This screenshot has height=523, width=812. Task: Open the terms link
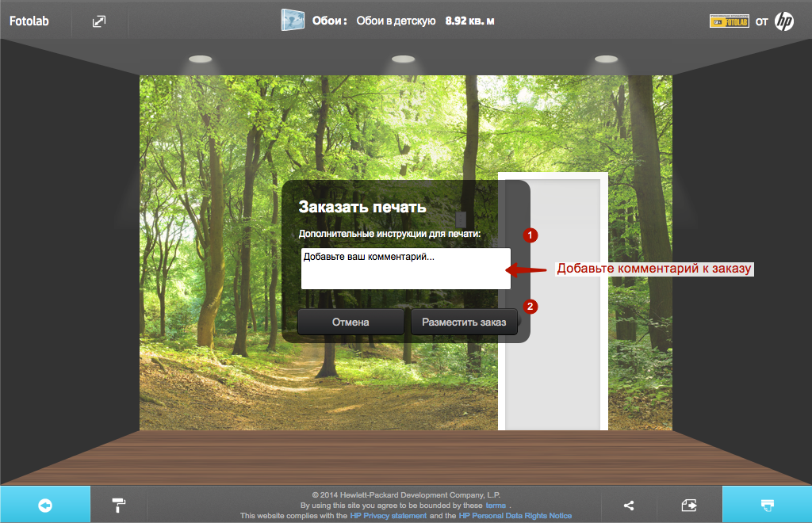496,506
